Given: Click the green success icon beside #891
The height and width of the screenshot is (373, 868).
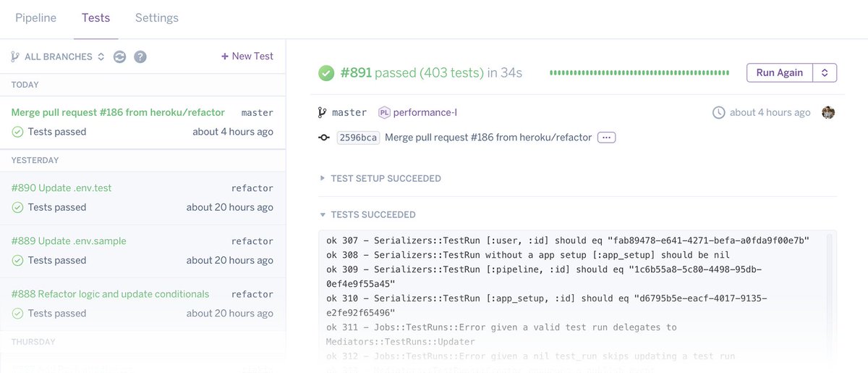Looking at the screenshot, I should (326, 73).
